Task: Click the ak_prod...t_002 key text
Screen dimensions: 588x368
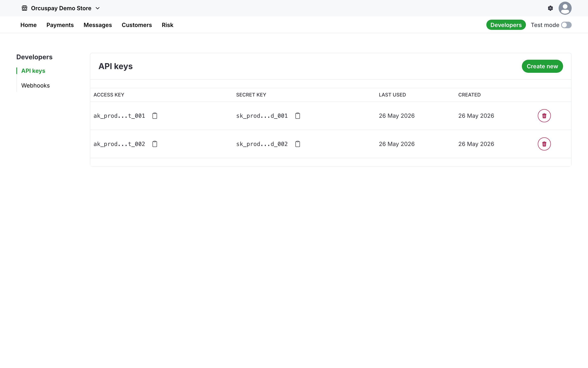Action: (x=119, y=144)
